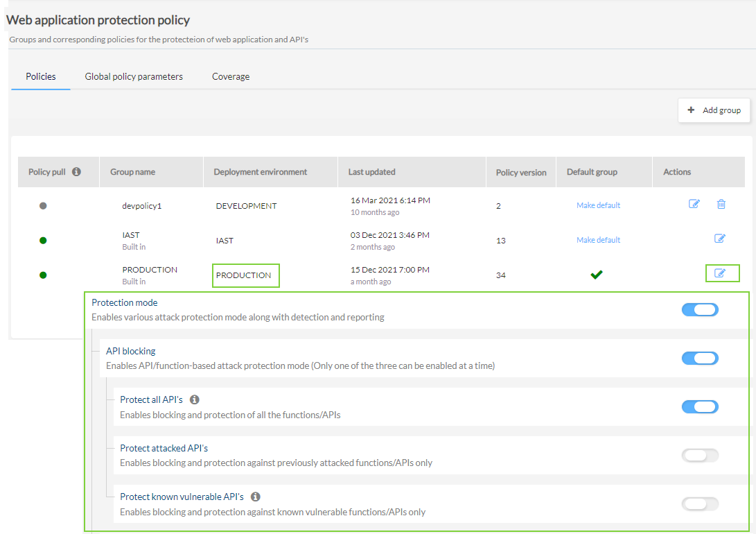Make IAST the default group
This screenshot has height=534, width=756.
click(x=598, y=240)
